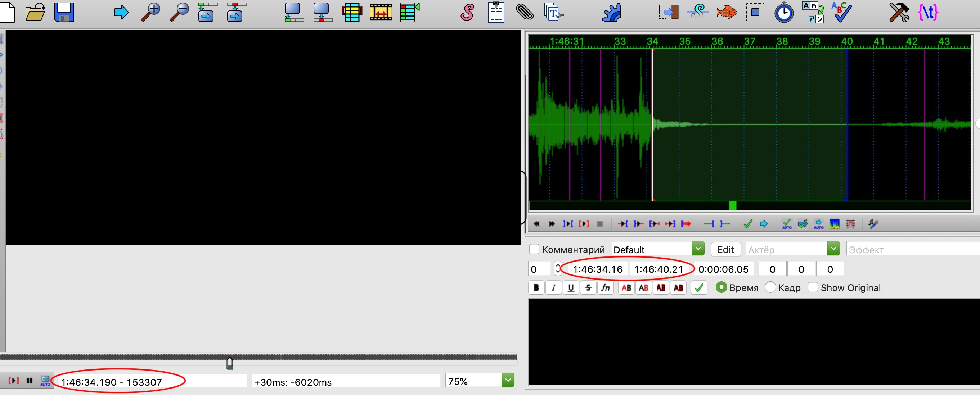This screenshot has height=395, width=980.
Task: Open the Spell Checker ABC icon
Action: 841,12
